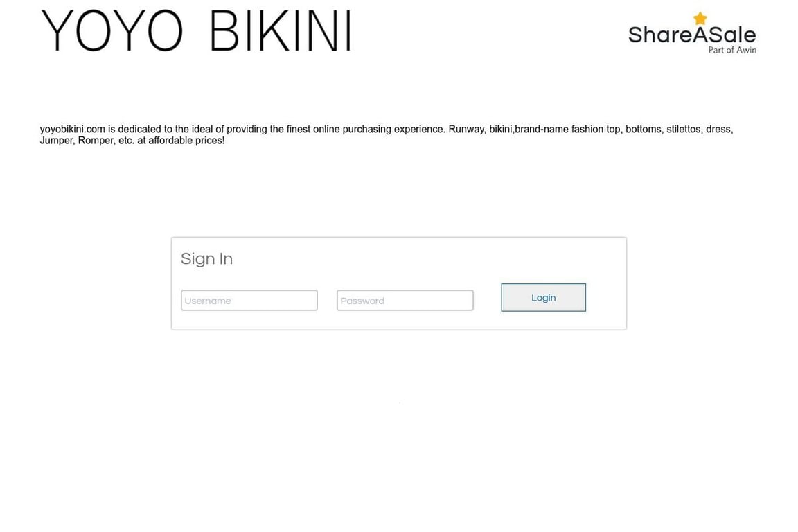Click the Login button
This screenshot has width=798, height=532.
[x=543, y=298]
